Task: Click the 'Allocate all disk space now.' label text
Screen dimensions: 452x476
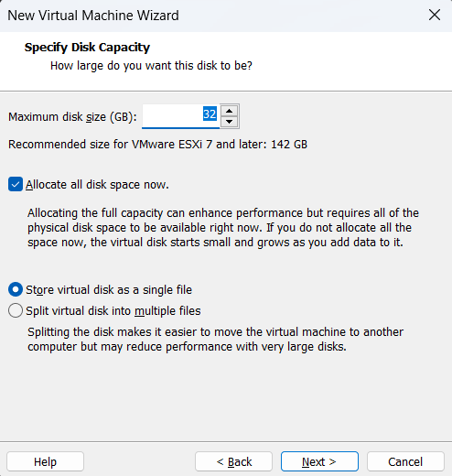Action: (97, 185)
